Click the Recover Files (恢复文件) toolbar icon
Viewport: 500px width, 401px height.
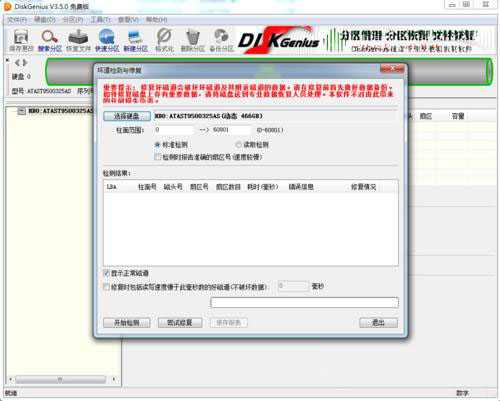(x=78, y=40)
